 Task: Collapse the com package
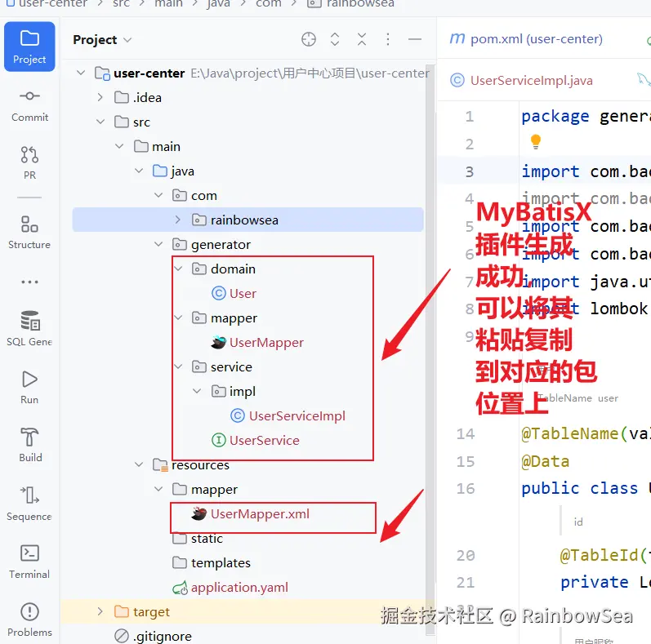click(158, 195)
